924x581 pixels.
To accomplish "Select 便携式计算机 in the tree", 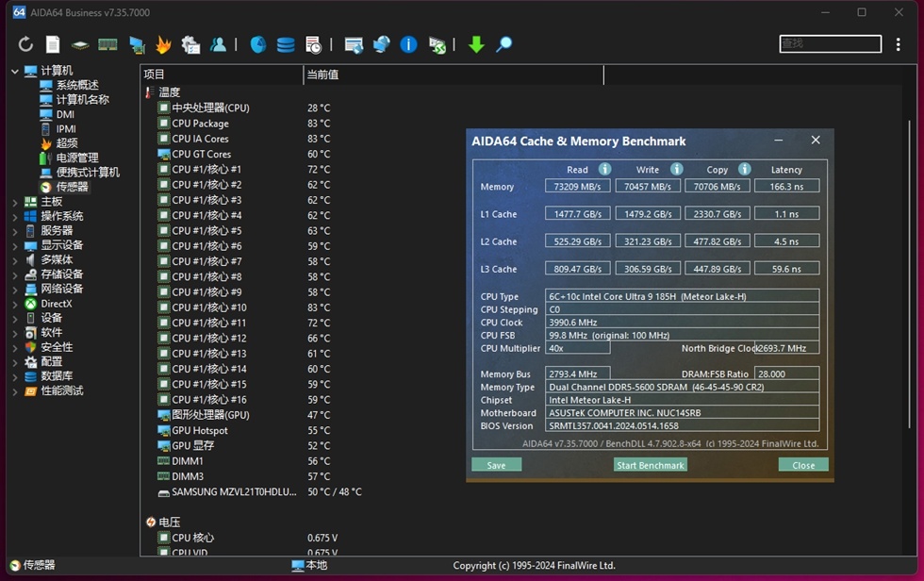I will 88,172.
